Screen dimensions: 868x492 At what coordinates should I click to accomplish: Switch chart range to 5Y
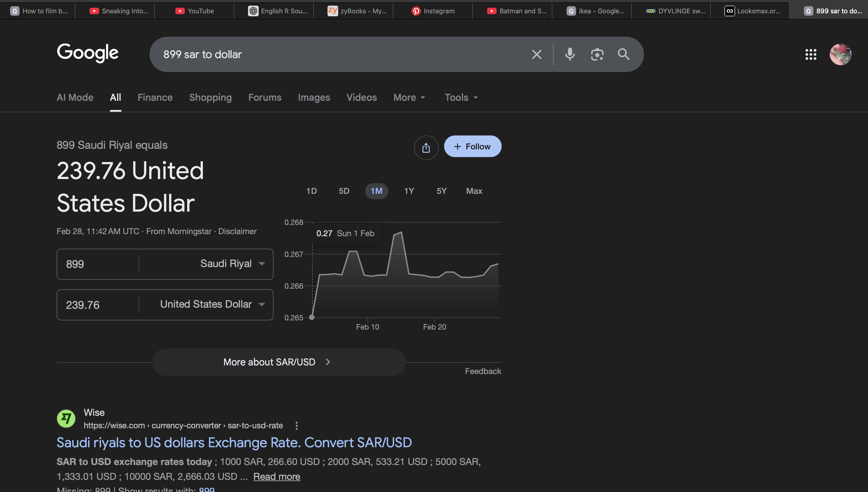tap(441, 191)
